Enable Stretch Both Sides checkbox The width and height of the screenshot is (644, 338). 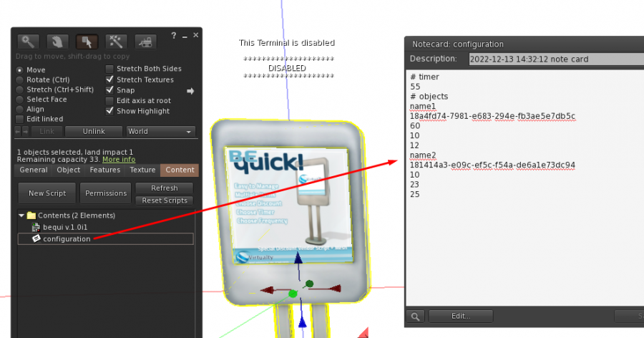(109, 69)
